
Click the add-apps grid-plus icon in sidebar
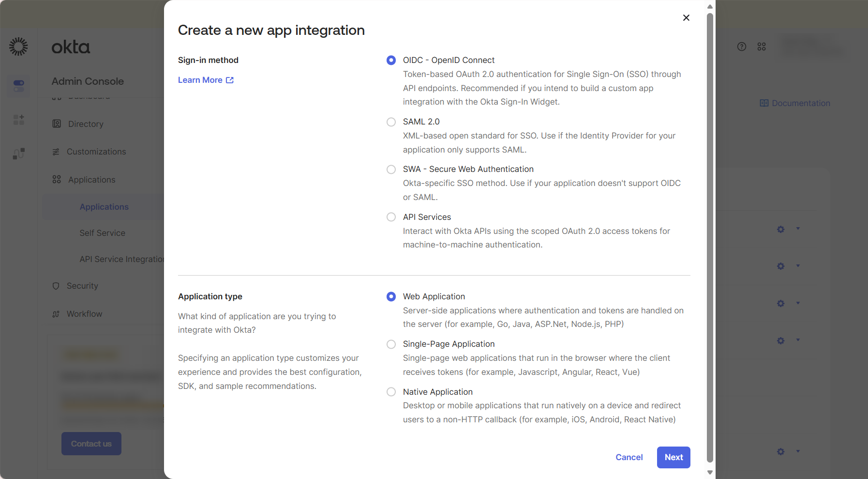pos(19,120)
